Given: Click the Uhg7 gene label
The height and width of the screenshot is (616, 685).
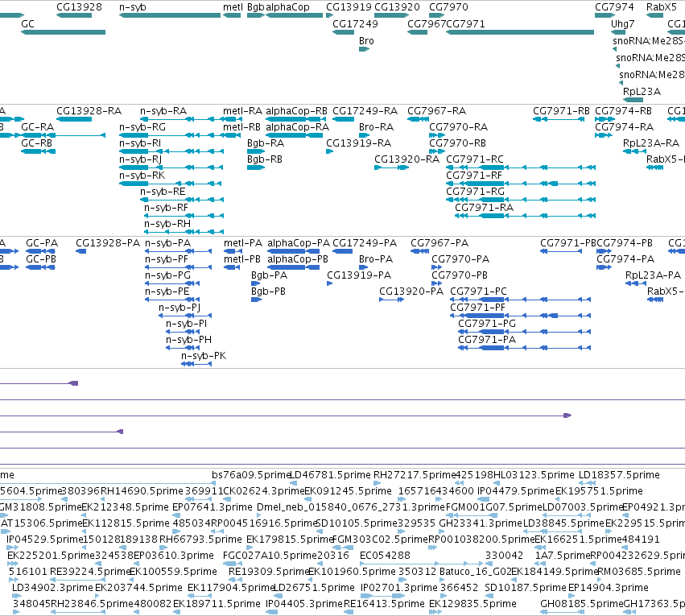Looking at the screenshot, I should pos(622,24).
